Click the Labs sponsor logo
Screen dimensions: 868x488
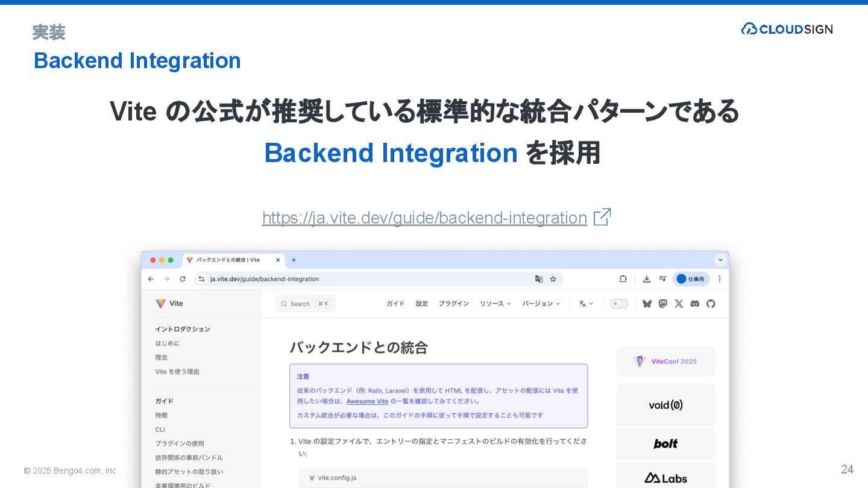coord(665,477)
